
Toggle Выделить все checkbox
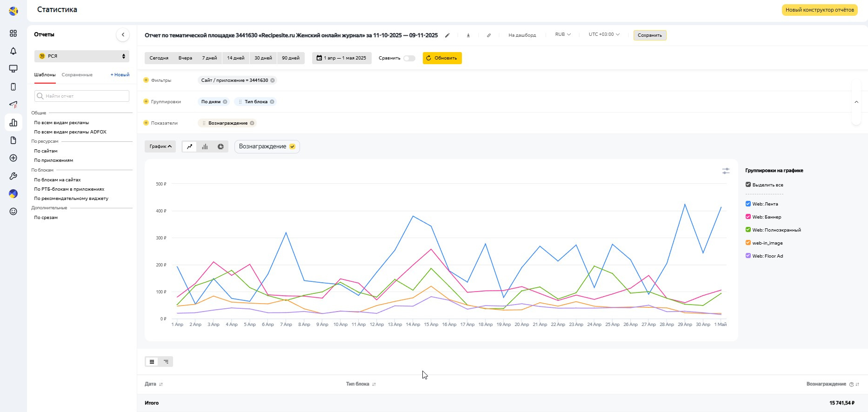pos(748,185)
